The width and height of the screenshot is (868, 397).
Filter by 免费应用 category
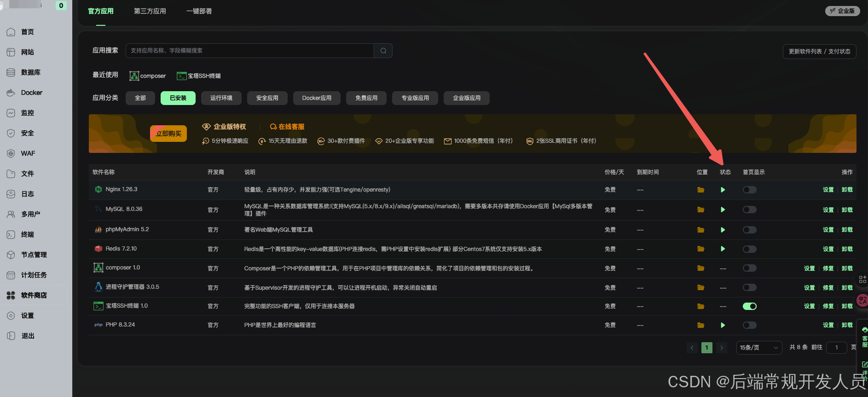[366, 98]
